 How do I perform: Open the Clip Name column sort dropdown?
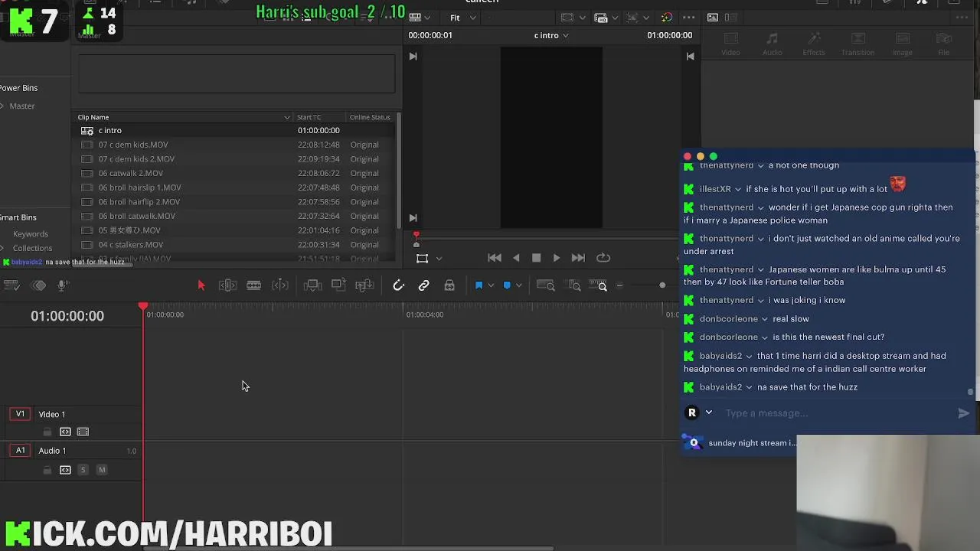tap(287, 117)
